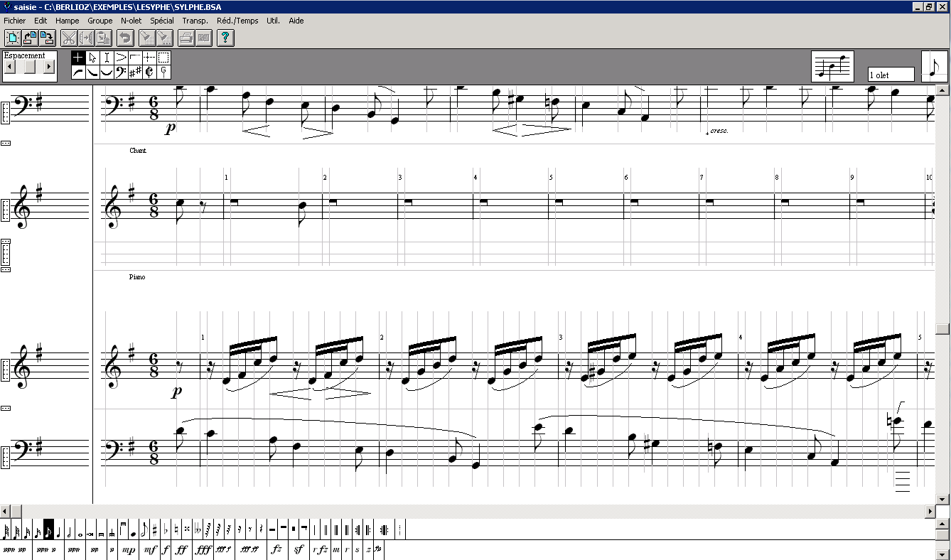The height and width of the screenshot is (560, 951).
Task: Decrease Espacement with the left arrow
Action: click(x=9, y=67)
